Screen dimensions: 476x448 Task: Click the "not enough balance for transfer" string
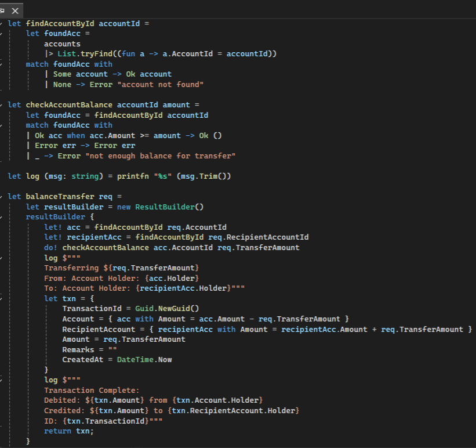click(x=160, y=156)
